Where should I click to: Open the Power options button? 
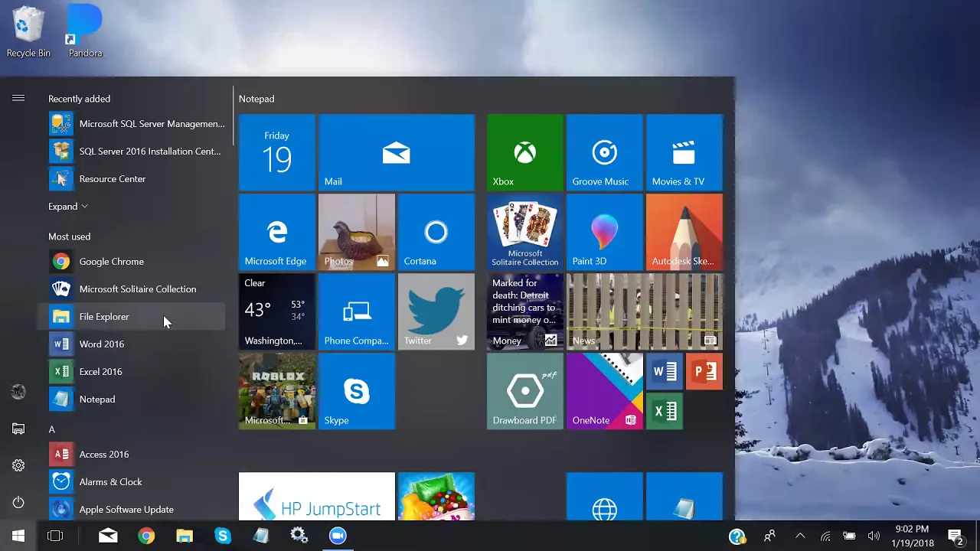[x=18, y=502]
